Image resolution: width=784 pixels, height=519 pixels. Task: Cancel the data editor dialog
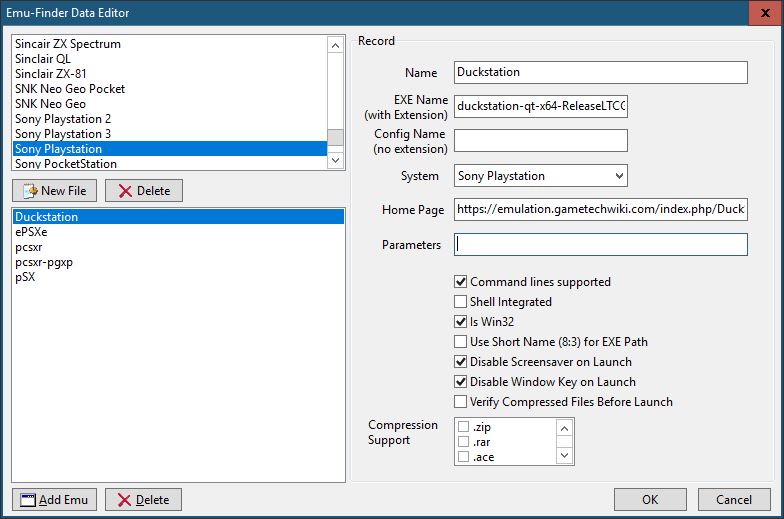coord(734,500)
